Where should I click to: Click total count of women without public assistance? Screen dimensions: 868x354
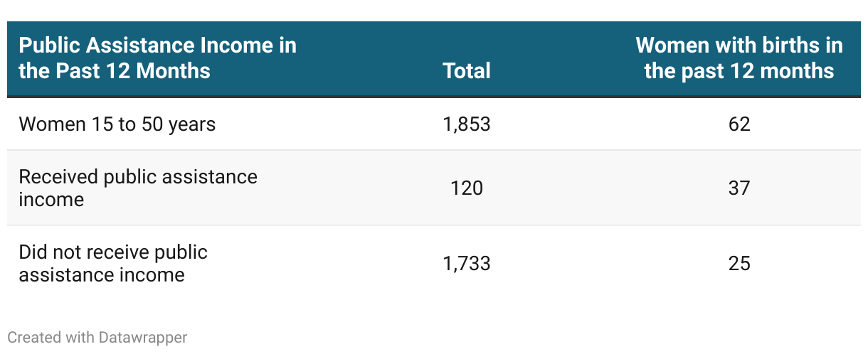point(466,264)
